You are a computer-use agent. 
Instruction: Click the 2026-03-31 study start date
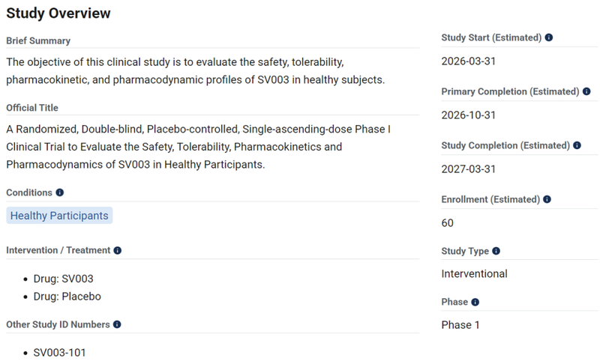468,61
